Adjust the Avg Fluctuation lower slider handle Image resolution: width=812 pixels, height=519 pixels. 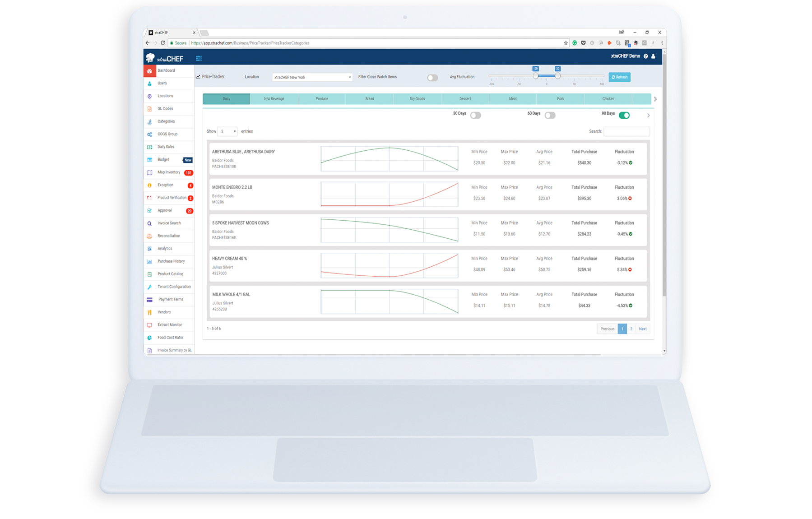coord(535,76)
